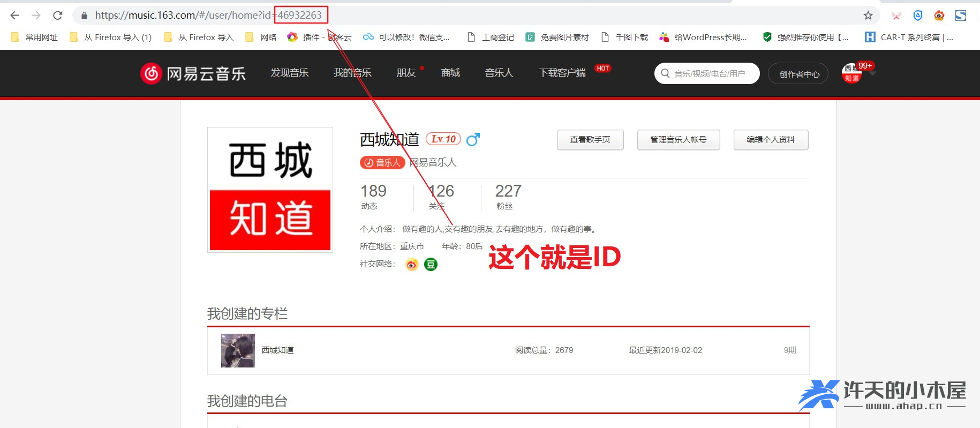Open the CAR-T 系列终篇 bookmark
The height and width of the screenshot is (428, 980).
(x=909, y=37)
